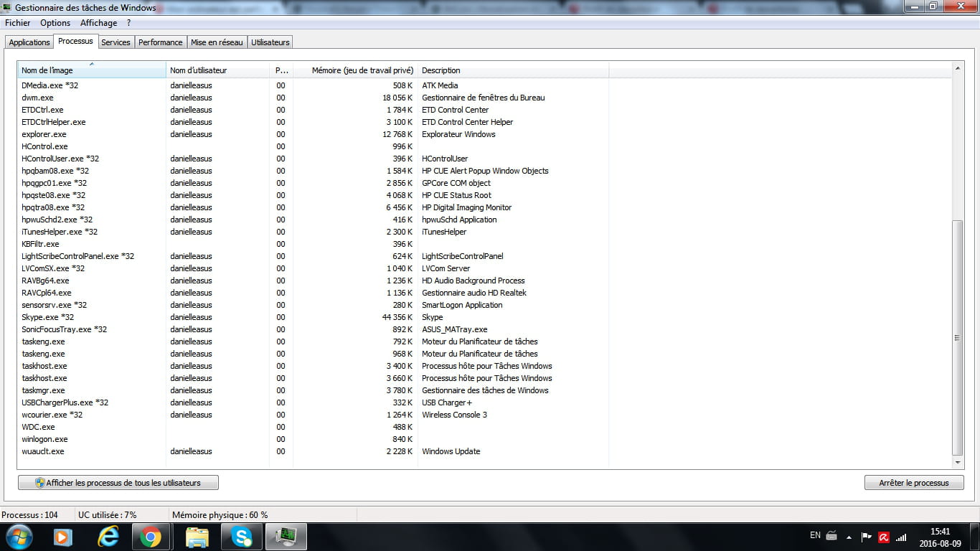Switch to the Services tab
The image size is (980, 551).
pos(116,42)
